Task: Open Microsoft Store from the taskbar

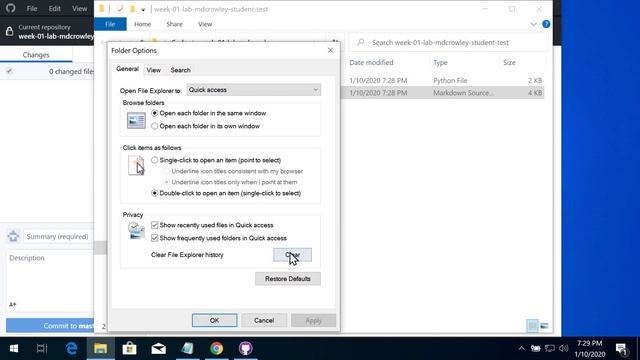Action: [129, 348]
